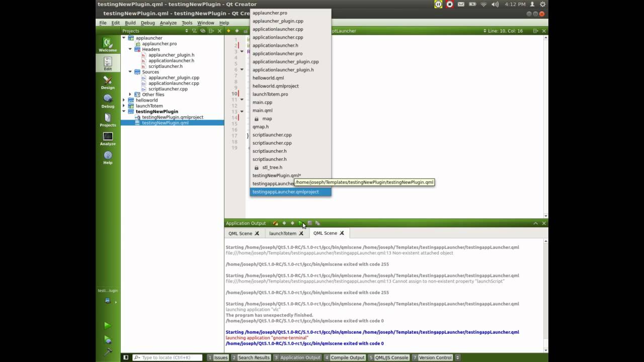Click previous item arrow in Application Output
The width and height of the screenshot is (644, 362).
click(284, 223)
